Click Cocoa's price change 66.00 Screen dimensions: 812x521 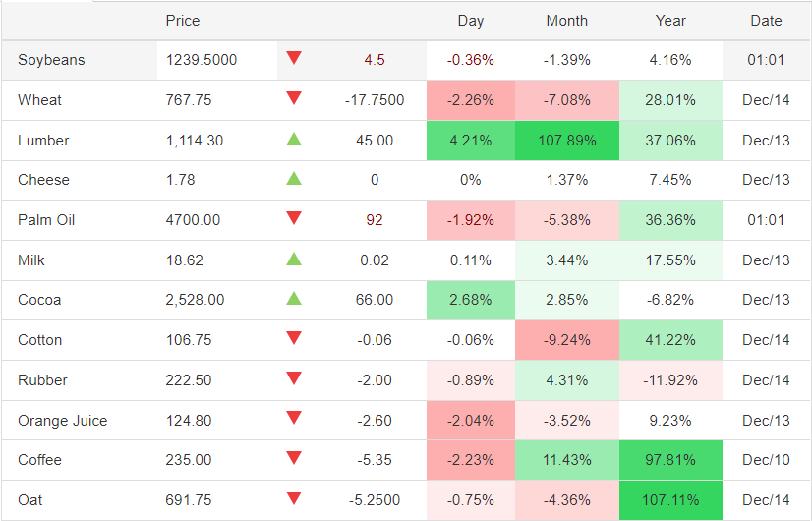tap(375, 300)
